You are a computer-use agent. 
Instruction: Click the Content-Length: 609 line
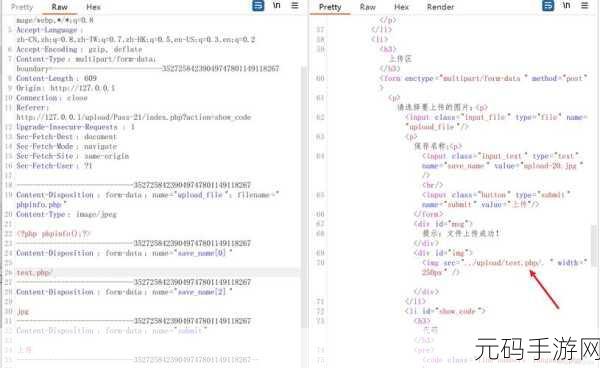tap(56, 78)
